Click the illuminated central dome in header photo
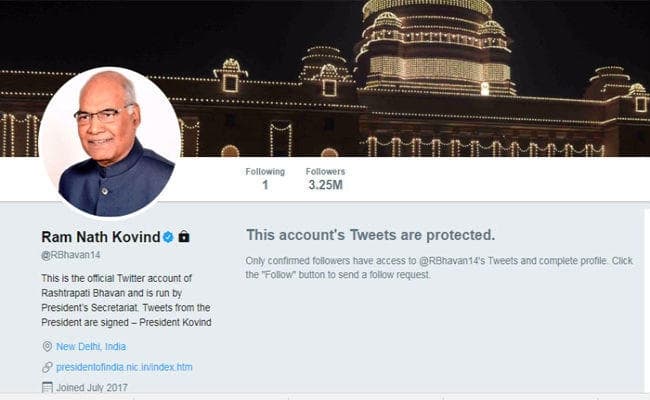The image size is (650, 400). tap(435, 45)
